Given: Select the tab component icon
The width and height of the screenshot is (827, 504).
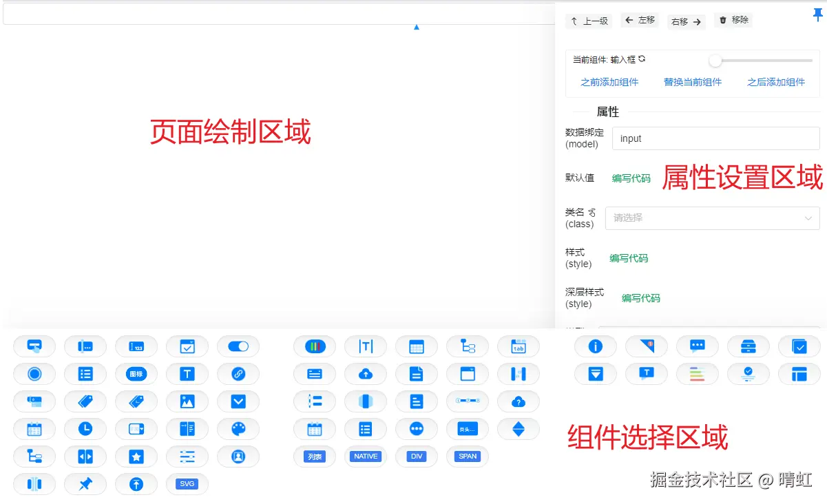Looking at the screenshot, I should point(519,346).
